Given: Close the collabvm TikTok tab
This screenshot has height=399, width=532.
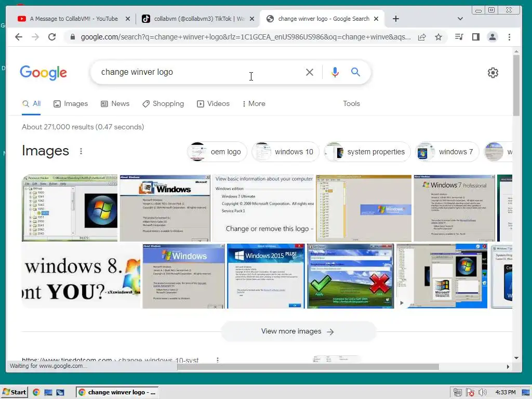Looking at the screenshot, I should point(252,19).
